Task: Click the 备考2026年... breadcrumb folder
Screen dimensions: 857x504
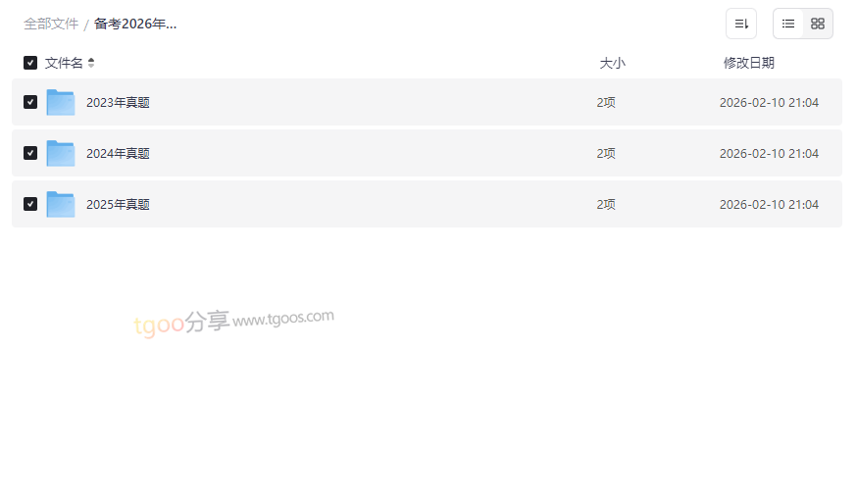Action: (135, 24)
